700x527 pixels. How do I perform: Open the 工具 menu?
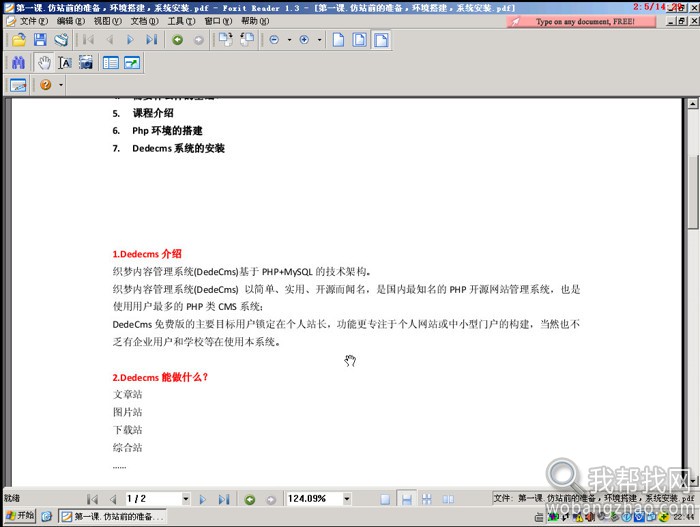click(x=181, y=21)
